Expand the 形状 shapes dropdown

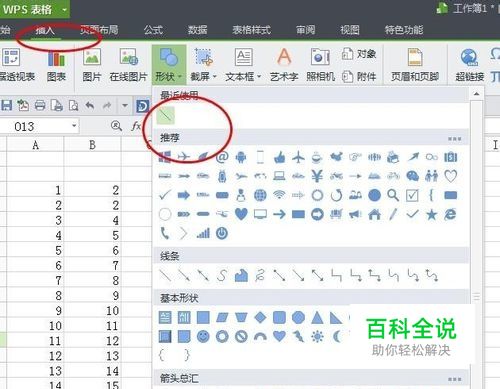[169, 65]
